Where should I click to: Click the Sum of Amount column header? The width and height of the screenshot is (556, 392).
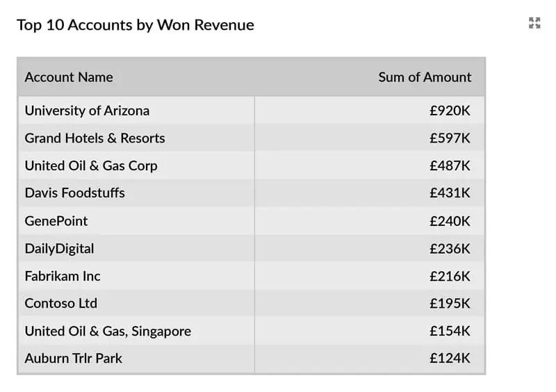[x=424, y=77]
